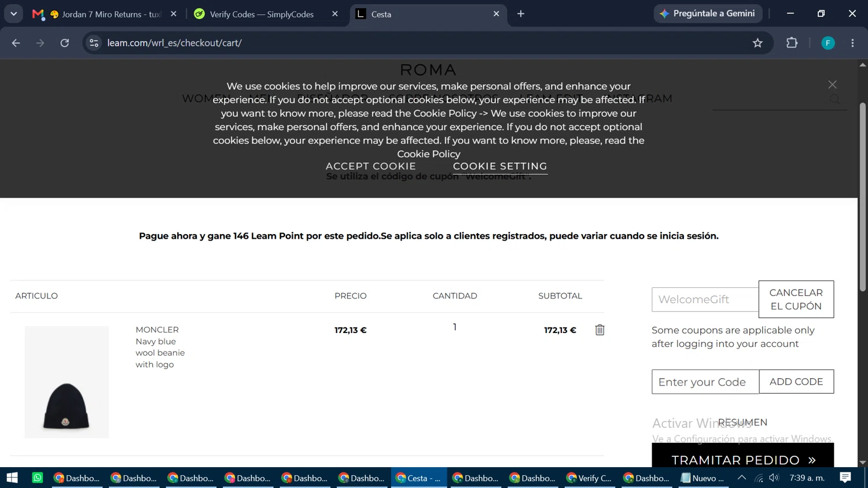Ask Gemini via Pregúntale a Gemini
Screen dimensions: 868x488
click(708, 13)
